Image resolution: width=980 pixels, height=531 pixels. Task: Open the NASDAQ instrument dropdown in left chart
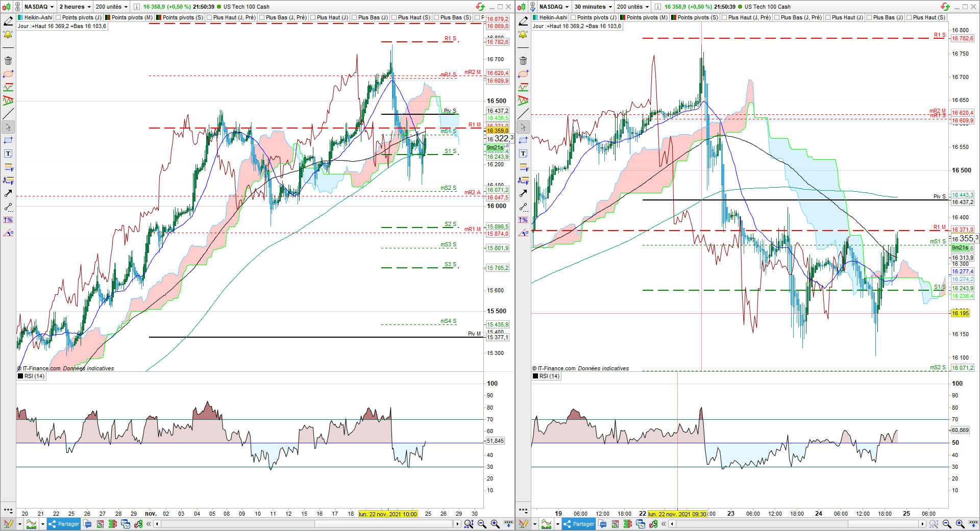click(39, 7)
